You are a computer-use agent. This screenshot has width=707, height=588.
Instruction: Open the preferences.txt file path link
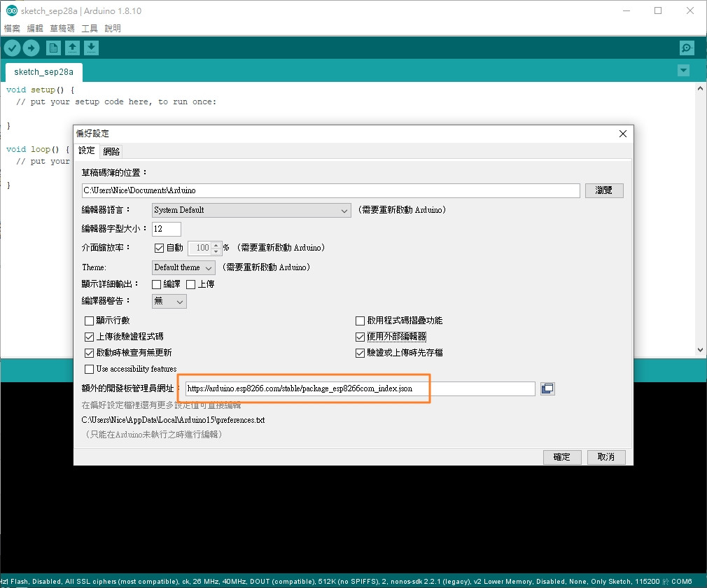pos(173,420)
